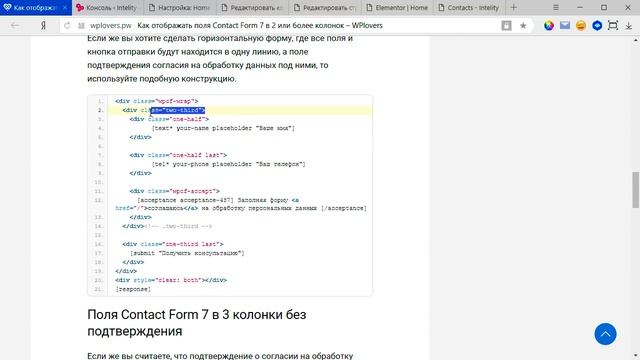640x360 pixels.
Task: Toggle reader mode icon in address bar
Action: tap(506, 25)
